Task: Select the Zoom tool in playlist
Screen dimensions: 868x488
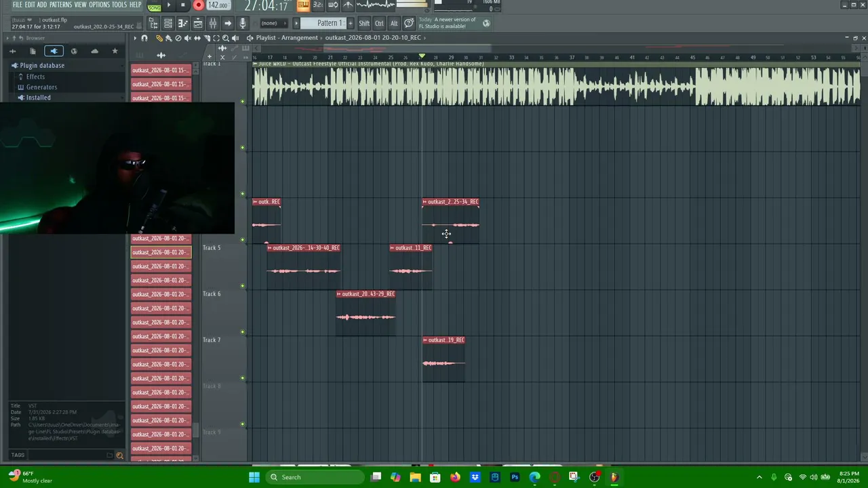Action: 226,38
